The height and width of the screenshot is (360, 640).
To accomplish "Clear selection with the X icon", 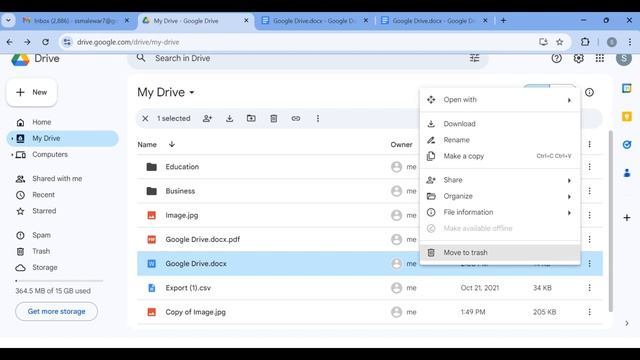I will 145,118.
